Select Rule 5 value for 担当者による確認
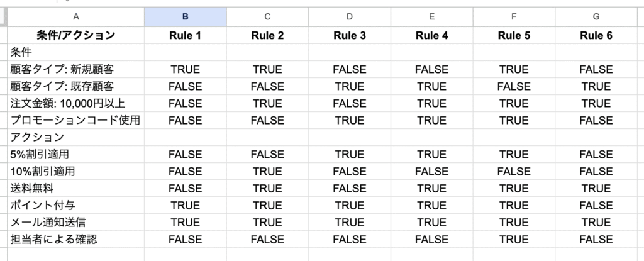Screen dimensions: 644x261 click(x=513, y=239)
